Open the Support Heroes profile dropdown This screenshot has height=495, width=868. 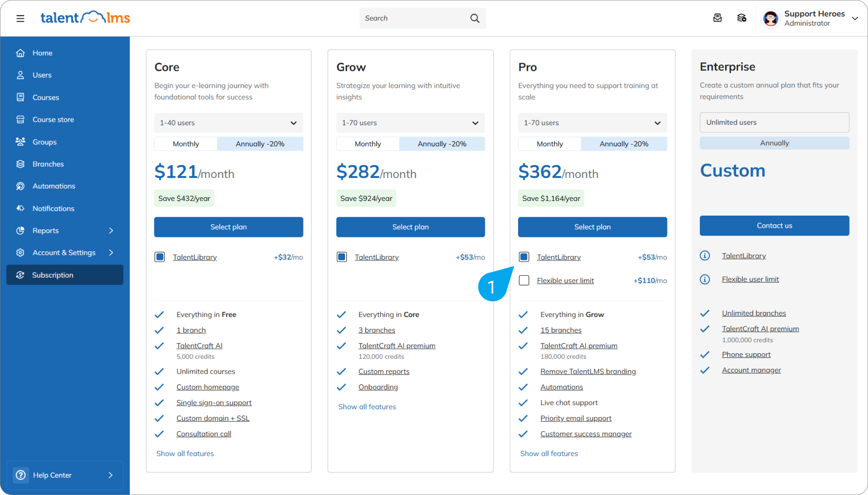coord(811,18)
